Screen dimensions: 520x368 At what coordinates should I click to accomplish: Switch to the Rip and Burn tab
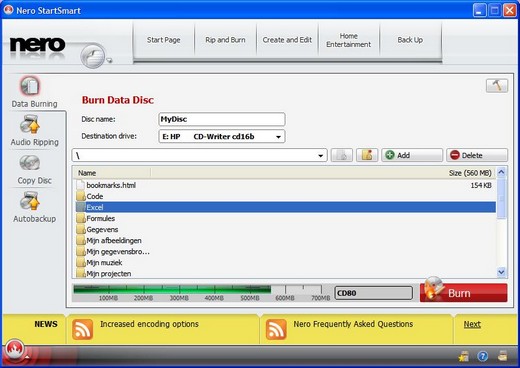[225, 40]
